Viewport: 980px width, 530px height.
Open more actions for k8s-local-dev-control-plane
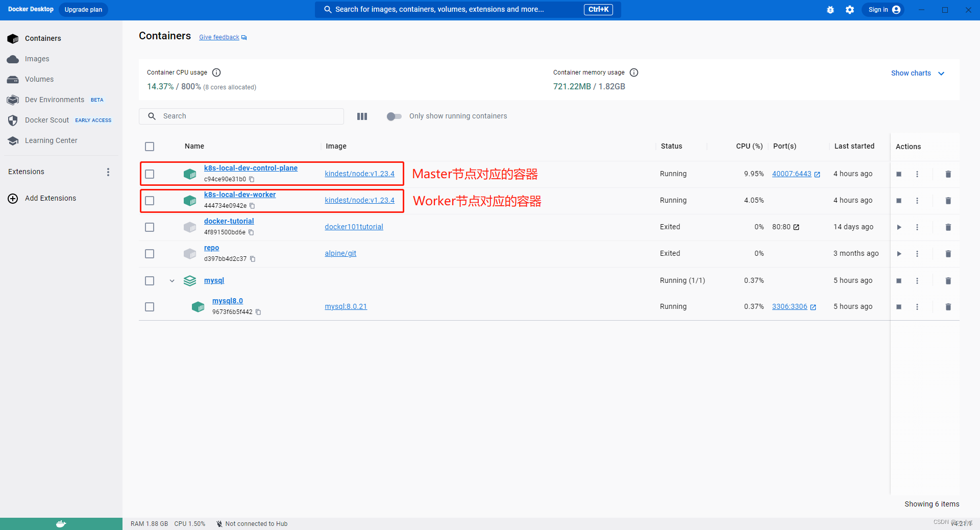[917, 174]
